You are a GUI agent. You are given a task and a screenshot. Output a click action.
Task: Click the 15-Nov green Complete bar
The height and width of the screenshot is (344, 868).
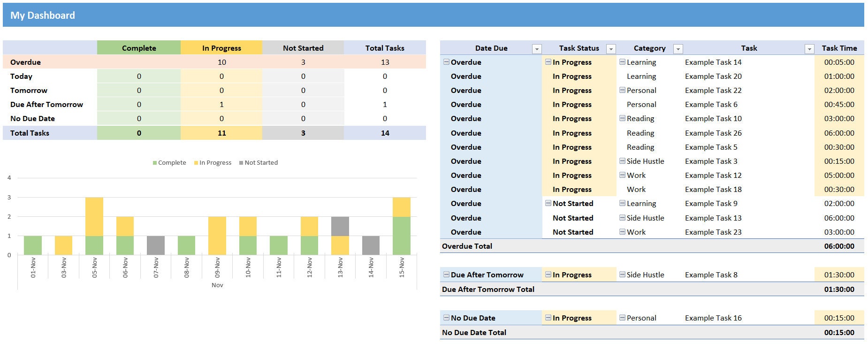[402, 236]
